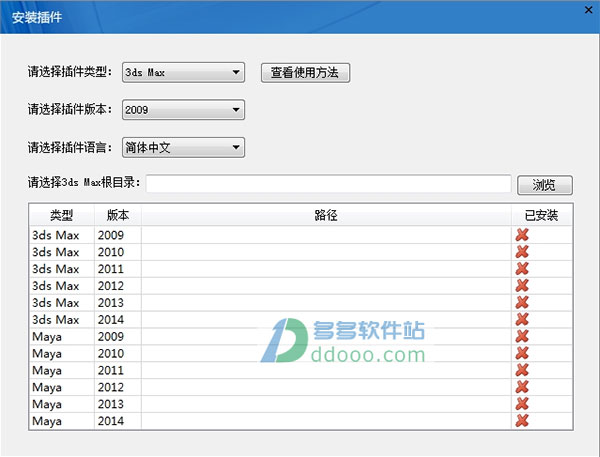Select the Maya row with version 2014
The image size is (600, 457).
[301, 421]
